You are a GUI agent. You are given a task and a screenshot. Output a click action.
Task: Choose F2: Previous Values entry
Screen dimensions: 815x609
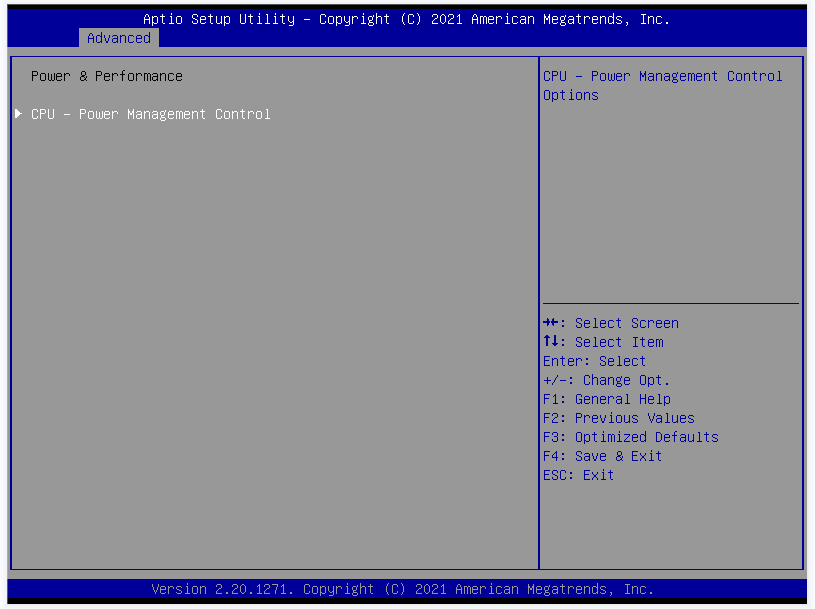[618, 418]
